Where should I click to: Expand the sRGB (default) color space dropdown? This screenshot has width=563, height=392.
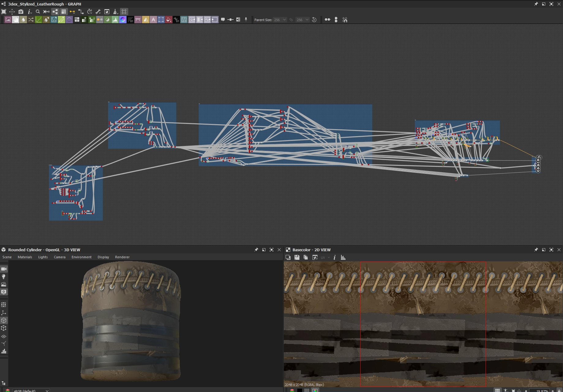(x=31, y=390)
